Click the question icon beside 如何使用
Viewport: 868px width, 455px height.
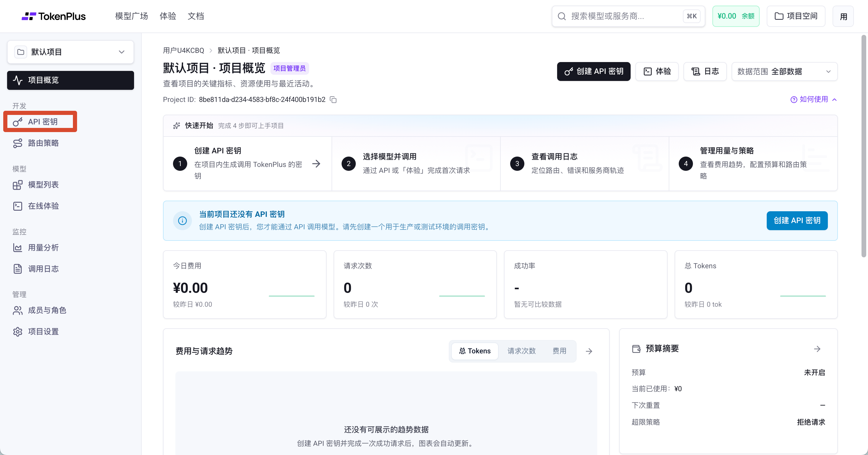pyautogui.click(x=794, y=100)
